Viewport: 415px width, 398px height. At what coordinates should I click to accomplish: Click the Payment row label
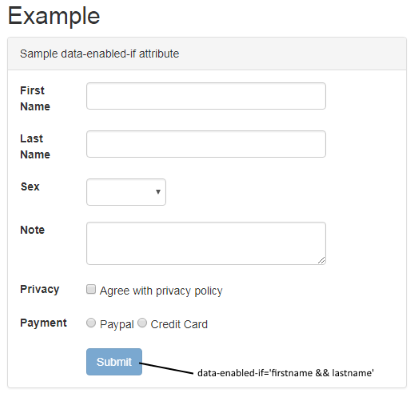coord(43,323)
